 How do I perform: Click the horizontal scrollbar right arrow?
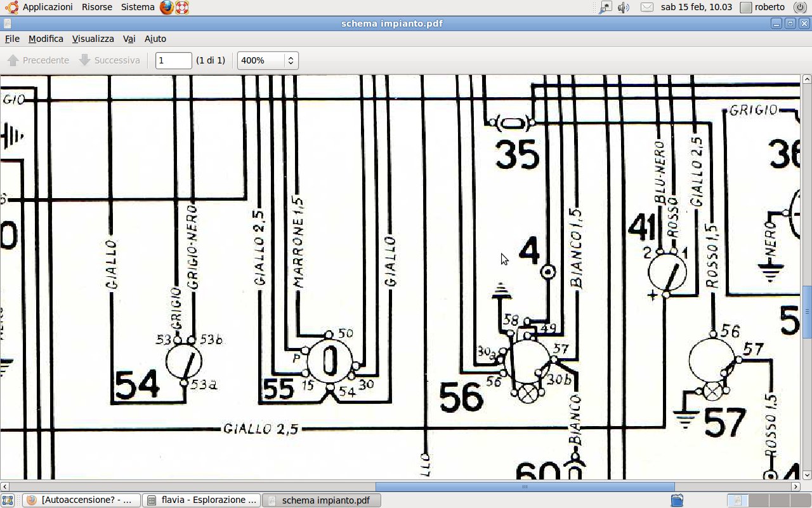pyautogui.click(x=796, y=487)
